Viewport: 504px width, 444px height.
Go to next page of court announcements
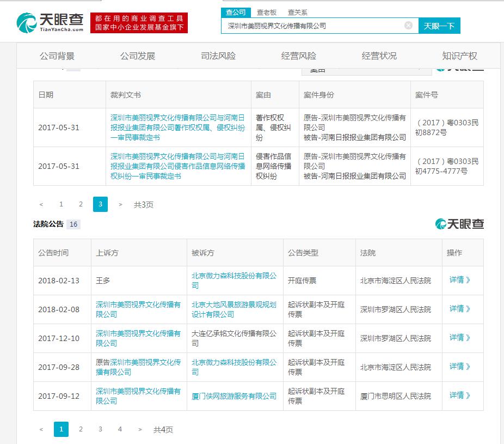(x=140, y=429)
